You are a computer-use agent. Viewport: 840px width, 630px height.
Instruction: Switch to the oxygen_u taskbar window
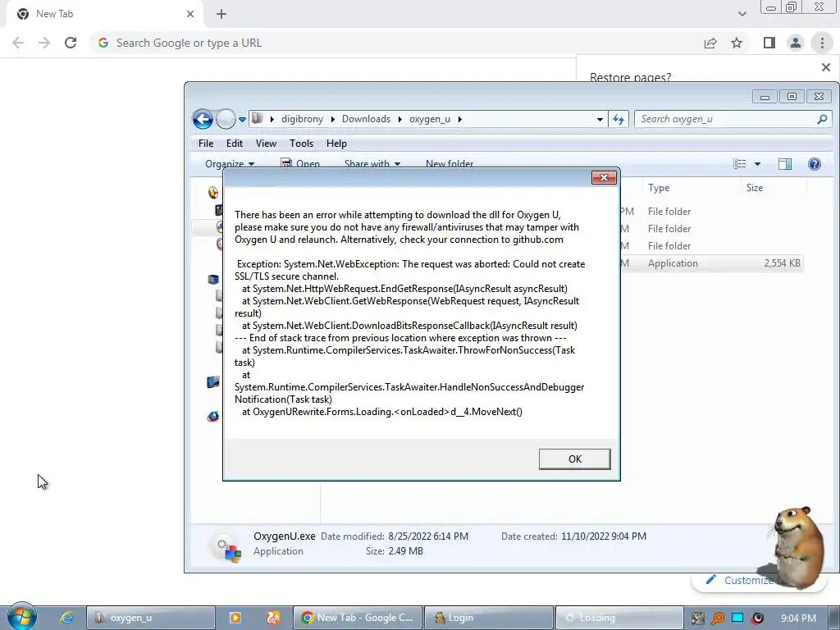click(151, 618)
